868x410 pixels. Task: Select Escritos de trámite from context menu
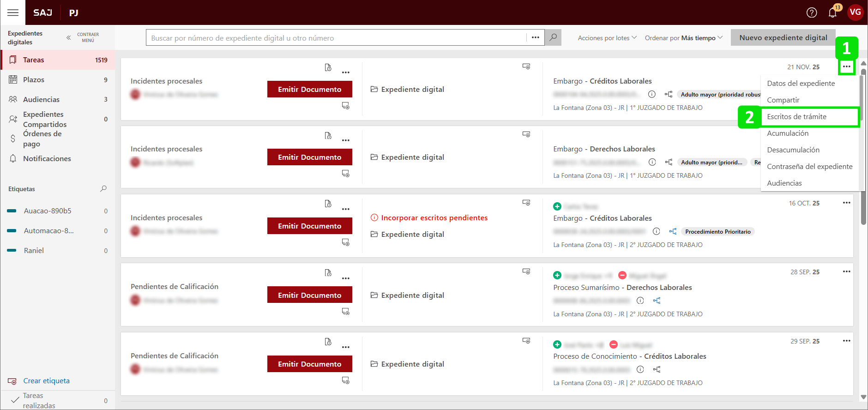tap(796, 117)
